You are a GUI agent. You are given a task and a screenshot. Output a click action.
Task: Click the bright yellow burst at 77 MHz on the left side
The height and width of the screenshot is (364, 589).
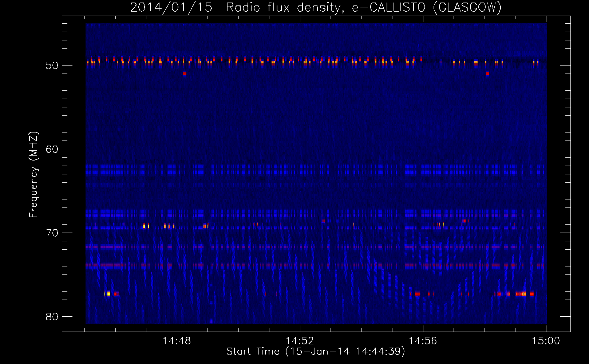click(x=108, y=294)
